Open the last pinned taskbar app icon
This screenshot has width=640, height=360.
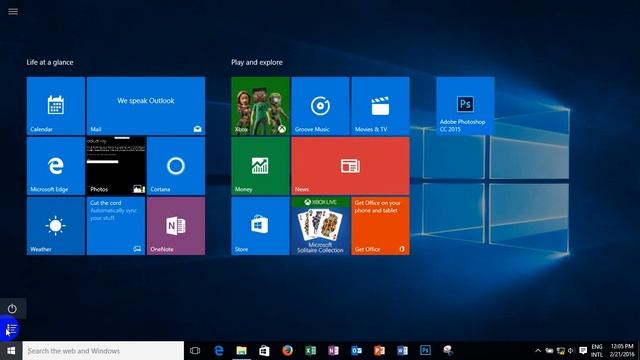pyautogui.click(x=448, y=351)
